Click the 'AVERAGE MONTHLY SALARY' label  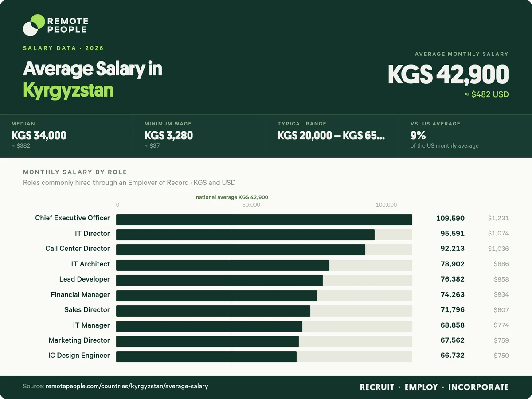point(462,54)
